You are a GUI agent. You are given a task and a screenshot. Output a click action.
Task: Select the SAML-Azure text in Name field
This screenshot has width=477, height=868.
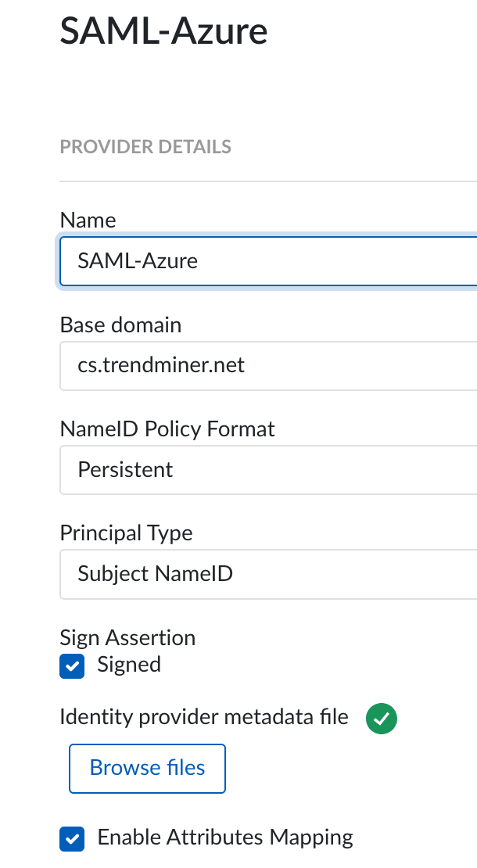click(137, 261)
